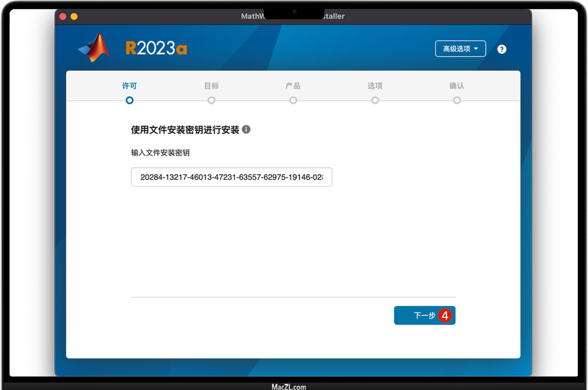Close the installer with the red button
588x390 pixels.
point(63,16)
